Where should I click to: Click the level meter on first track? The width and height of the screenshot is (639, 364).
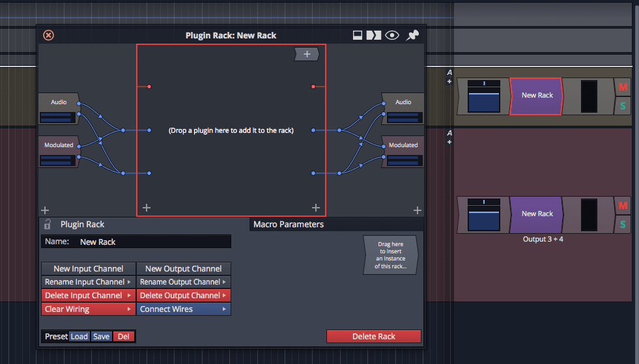click(588, 97)
